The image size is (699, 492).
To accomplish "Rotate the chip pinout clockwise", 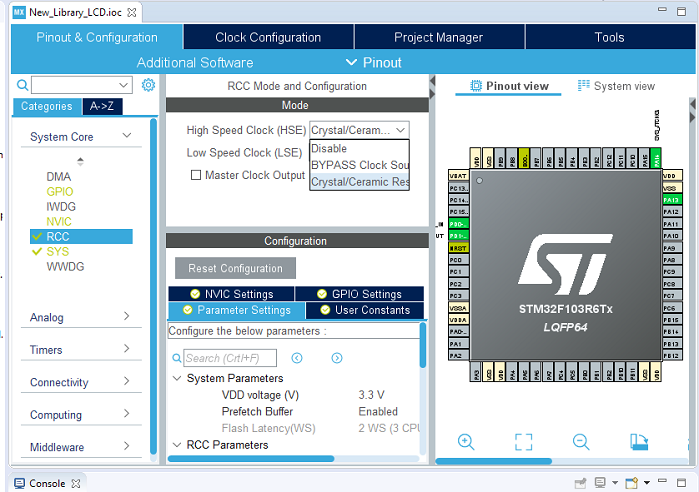I will coord(639,442).
